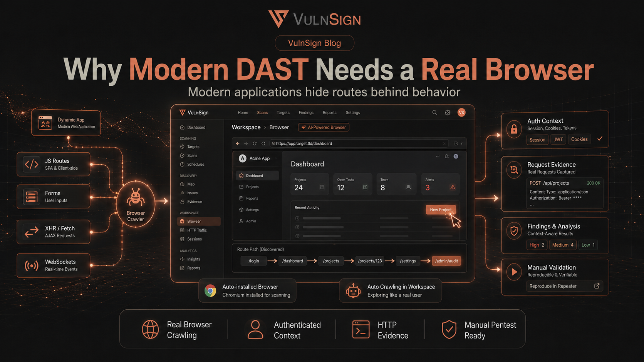Click the robot icon for Auto Crawling
644x362 pixels.
tap(353, 291)
